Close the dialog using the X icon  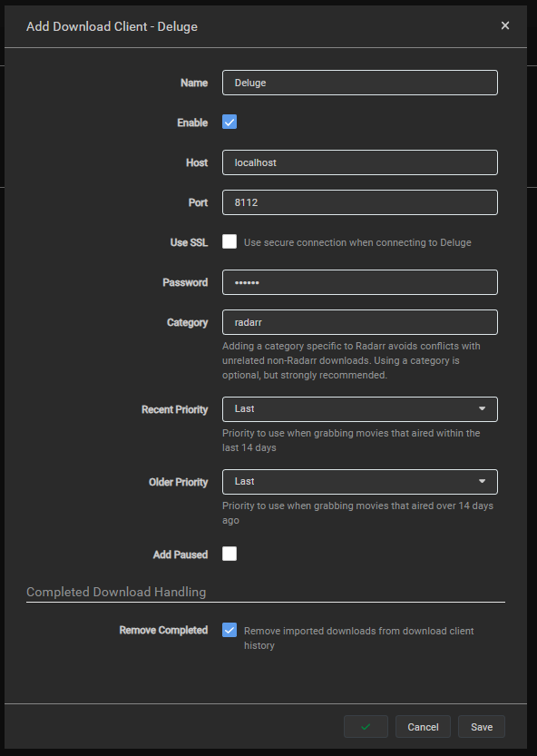click(505, 25)
